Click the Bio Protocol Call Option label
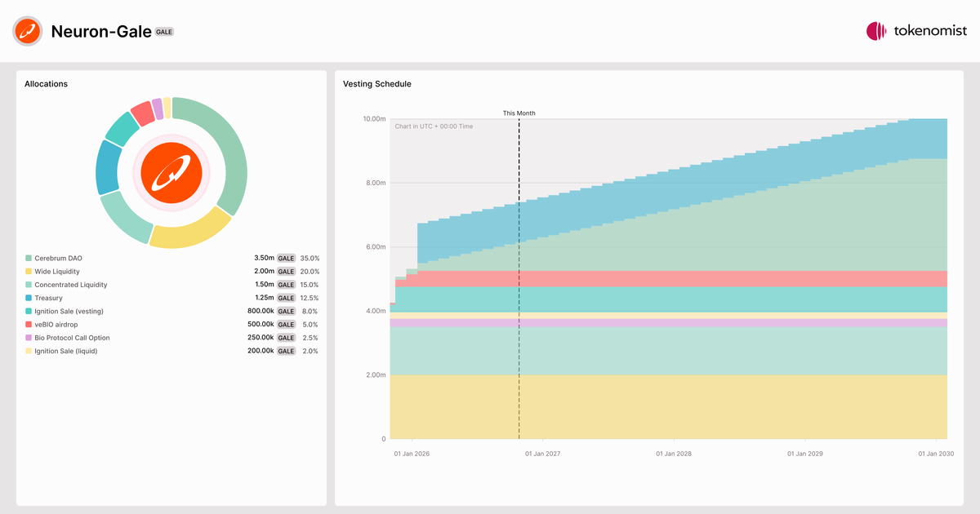This screenshot has height=514, width=980. click(x=72, y=338)
